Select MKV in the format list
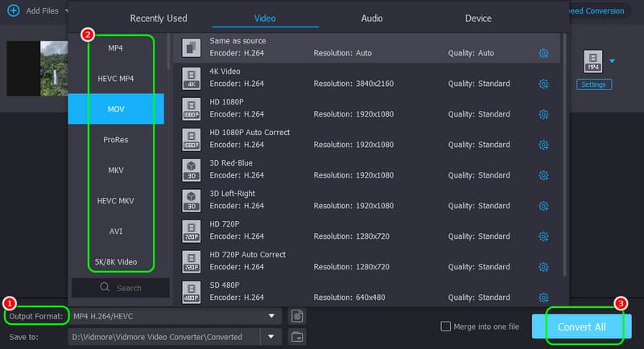This screenshot has width=644, height=349. point(116,170)
